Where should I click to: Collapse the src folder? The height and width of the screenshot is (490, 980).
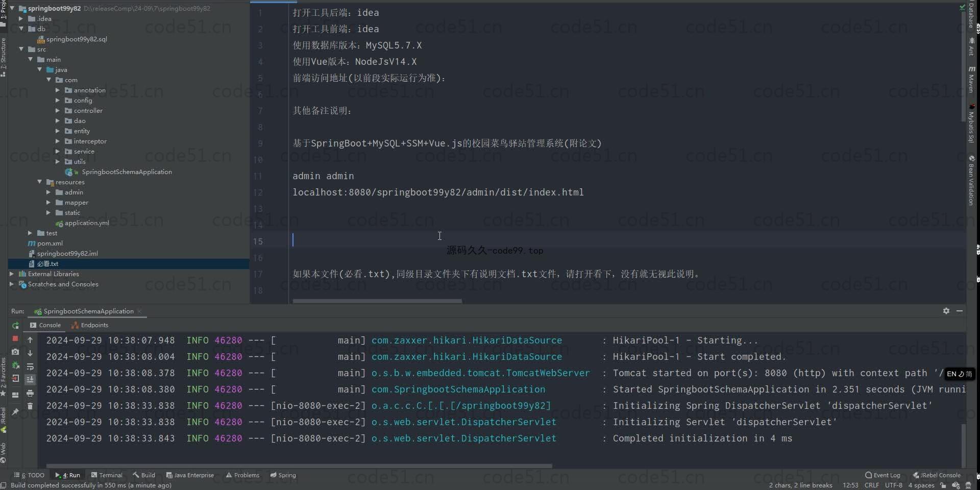coord(21,49)
